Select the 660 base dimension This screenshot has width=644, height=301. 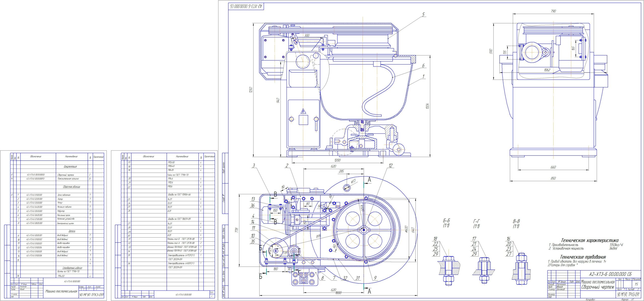(x=553, y=167)
